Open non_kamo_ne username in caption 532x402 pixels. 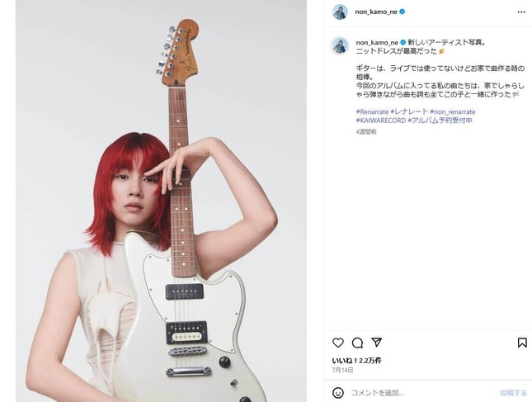(x=377, y=42)
